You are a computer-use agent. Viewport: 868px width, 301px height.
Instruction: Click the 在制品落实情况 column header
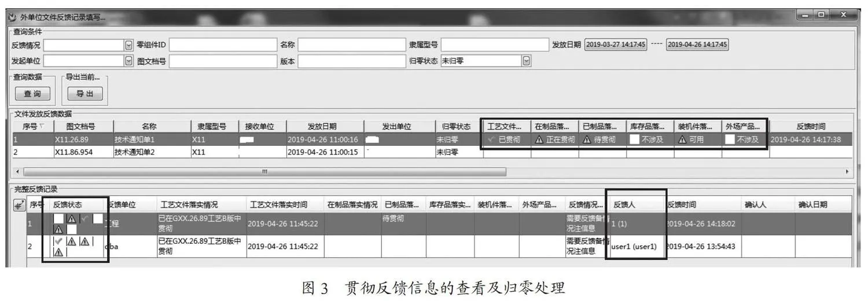352,205
